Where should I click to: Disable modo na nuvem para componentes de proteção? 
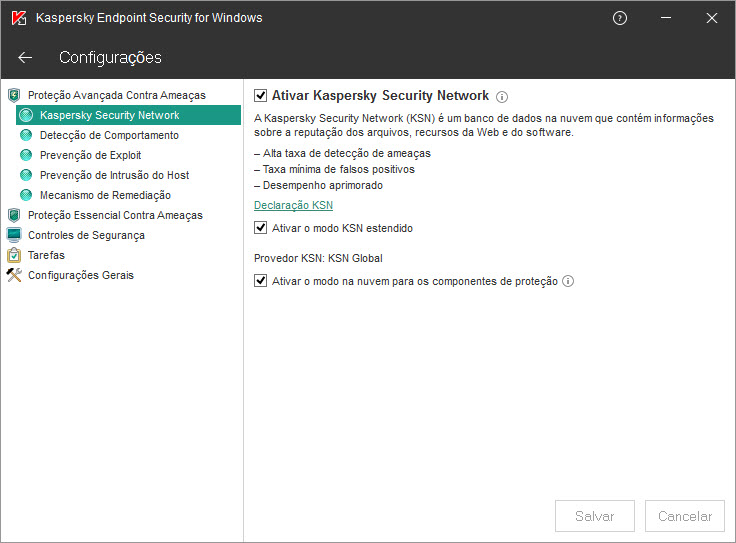pyautogui.click(x=261, y=281)
